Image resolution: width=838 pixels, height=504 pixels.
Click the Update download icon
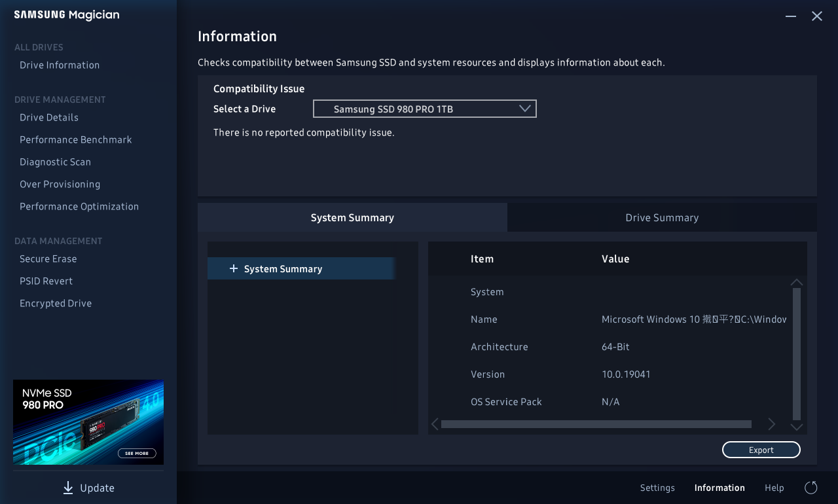[68, 488]
